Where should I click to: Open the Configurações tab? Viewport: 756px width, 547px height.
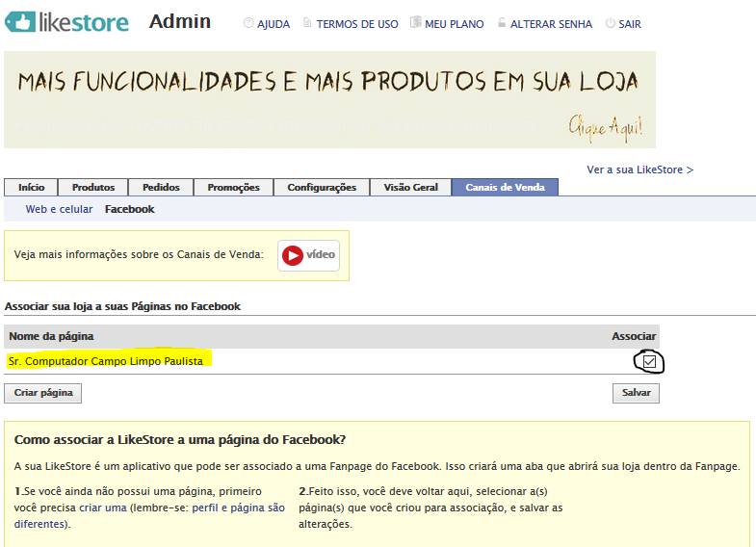click(x=322, y=188)
